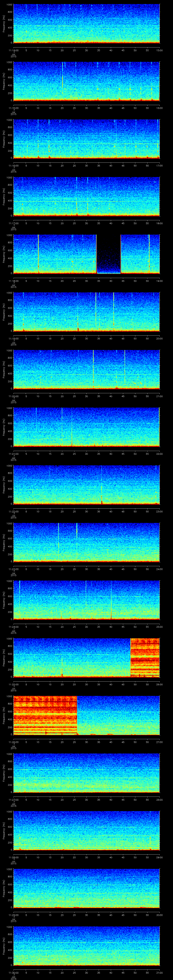Screen dimensions: 173x980
Task: Select the spectrogram panel starting at 11:22:00
Action: [86, 485]
